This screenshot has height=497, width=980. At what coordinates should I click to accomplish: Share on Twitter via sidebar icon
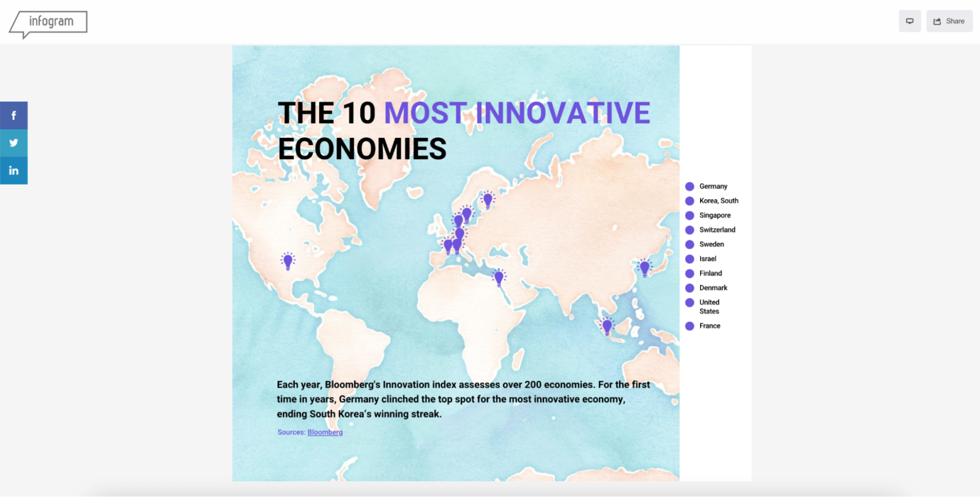pyautogui.click(x=13, y=143)
